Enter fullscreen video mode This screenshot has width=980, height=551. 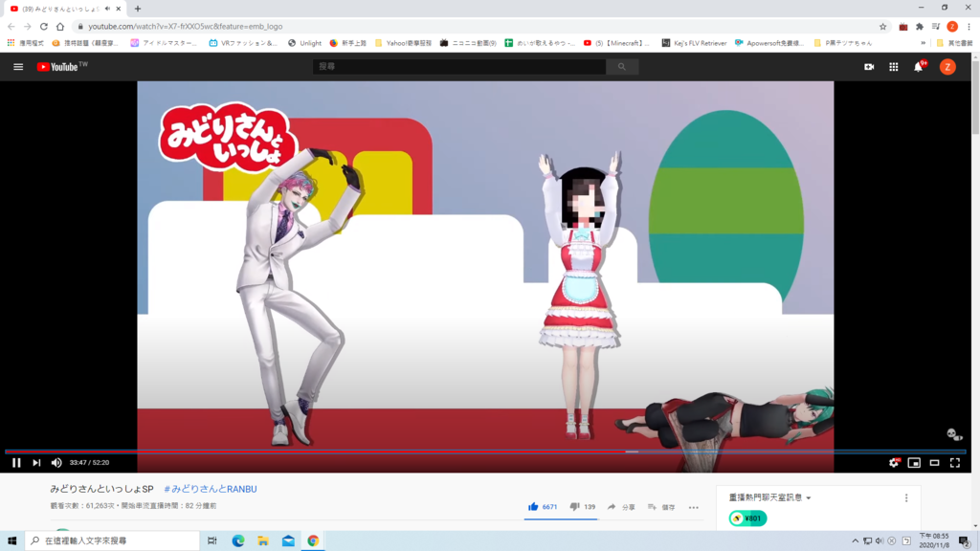point(955,463)
